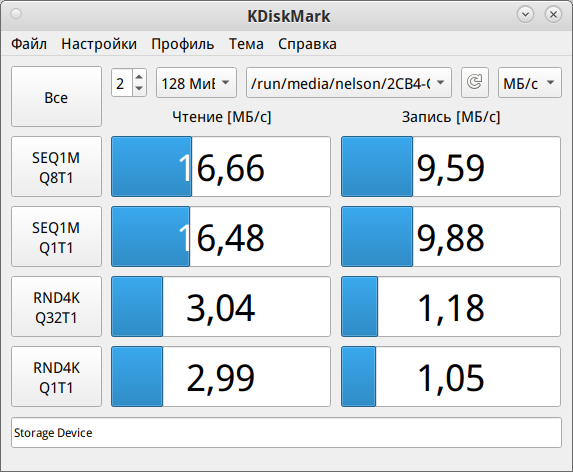This screenshot has width=573, height=472.
Task: Start the RND4K Q1T1 test
Action: (56, 377)
